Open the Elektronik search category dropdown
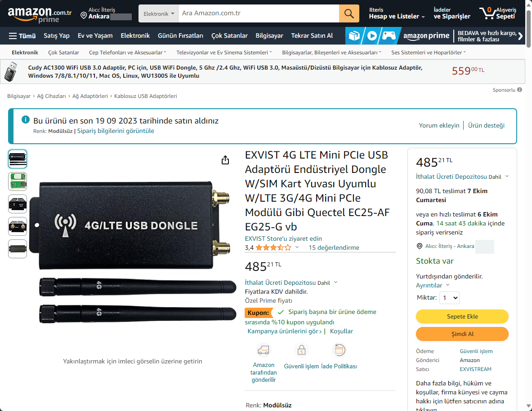Viewport: 532px width, 411px height. [158, 13]
